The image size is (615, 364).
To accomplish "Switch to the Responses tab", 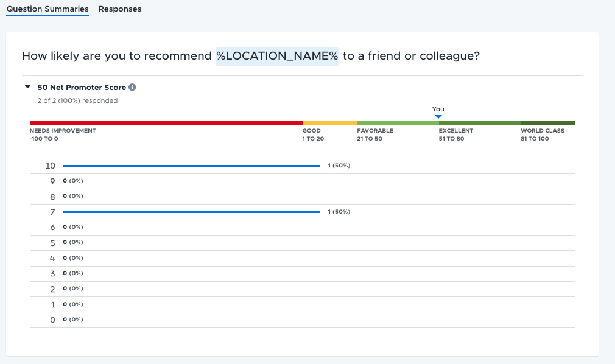I will point(119,9).
